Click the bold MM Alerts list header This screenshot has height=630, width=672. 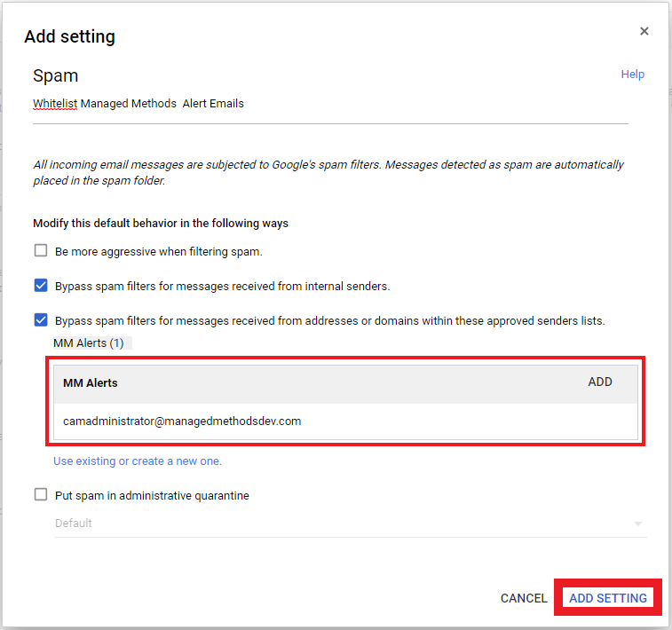point(91,383)
